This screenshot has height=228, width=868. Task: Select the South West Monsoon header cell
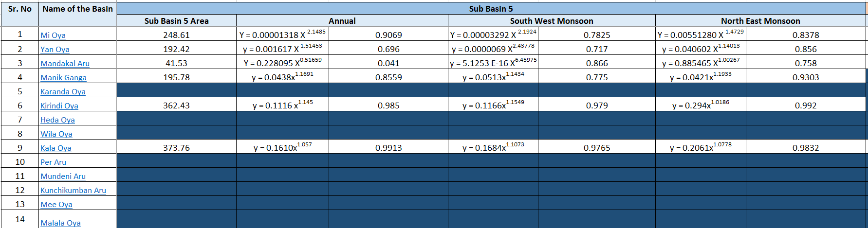pos(551,21)
